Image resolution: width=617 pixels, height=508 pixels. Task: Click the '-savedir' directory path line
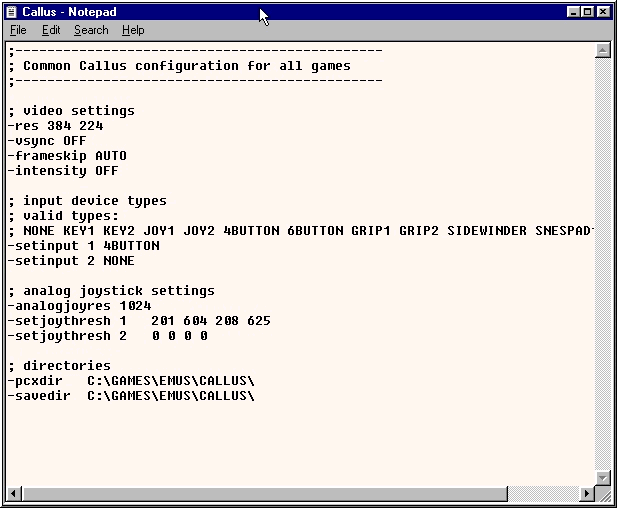[x=131, y=396]
